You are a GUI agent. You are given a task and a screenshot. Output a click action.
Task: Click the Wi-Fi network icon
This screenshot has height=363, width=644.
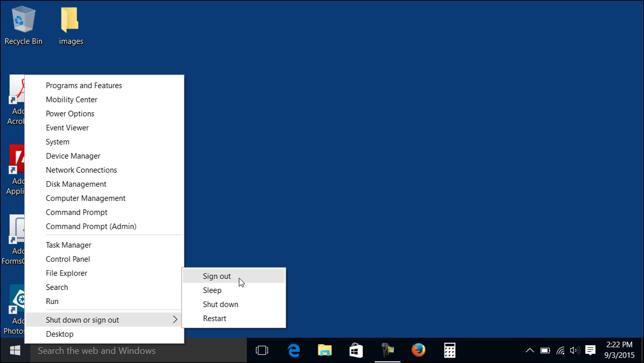tap(560, 350)
